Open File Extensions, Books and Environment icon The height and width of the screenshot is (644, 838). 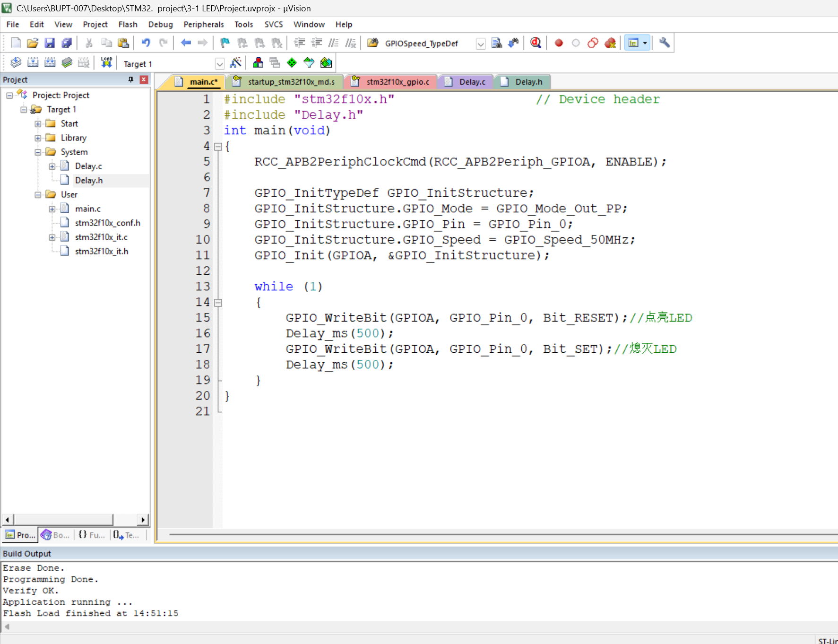tap(258, 62)
